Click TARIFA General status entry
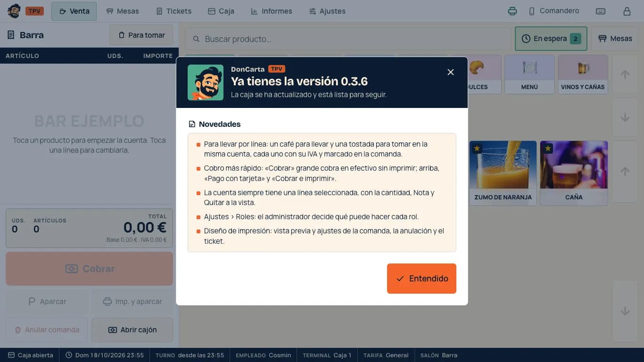 (386, 355)
